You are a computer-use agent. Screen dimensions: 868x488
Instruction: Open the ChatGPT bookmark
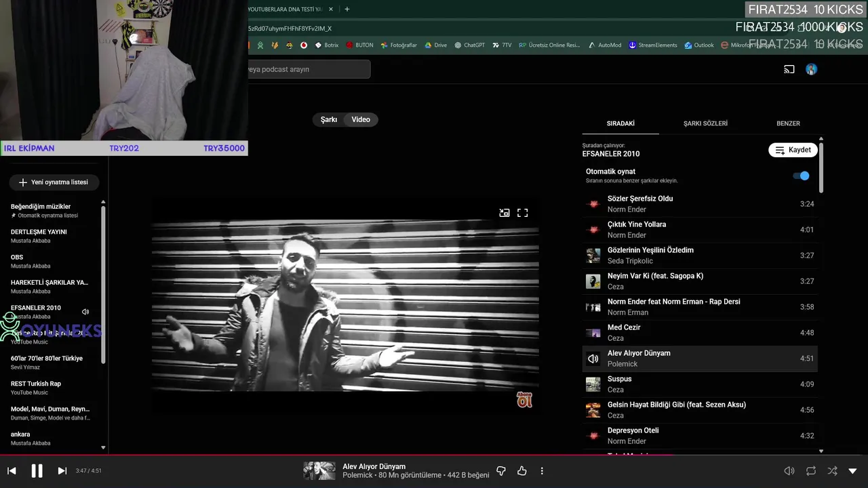(x=469, y=45)
